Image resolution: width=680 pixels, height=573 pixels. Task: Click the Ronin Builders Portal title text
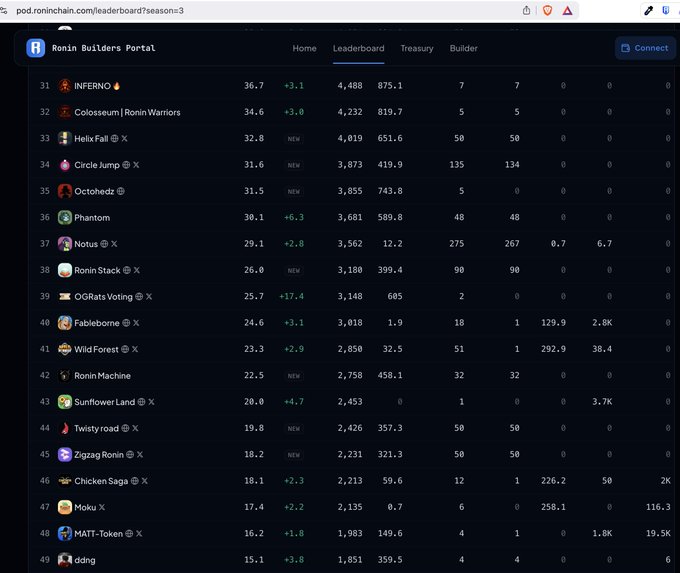pyautogui.click(x=104, y=48)
